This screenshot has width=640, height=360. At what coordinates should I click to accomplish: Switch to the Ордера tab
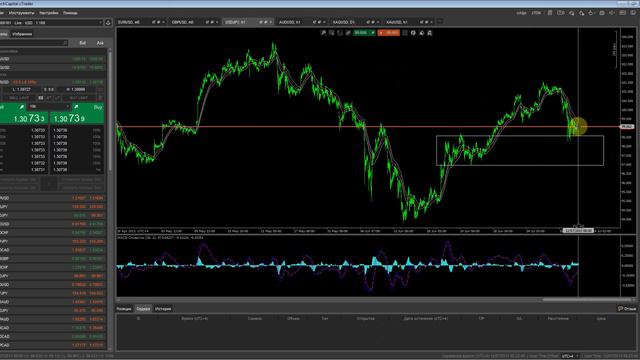pos(143,309)
